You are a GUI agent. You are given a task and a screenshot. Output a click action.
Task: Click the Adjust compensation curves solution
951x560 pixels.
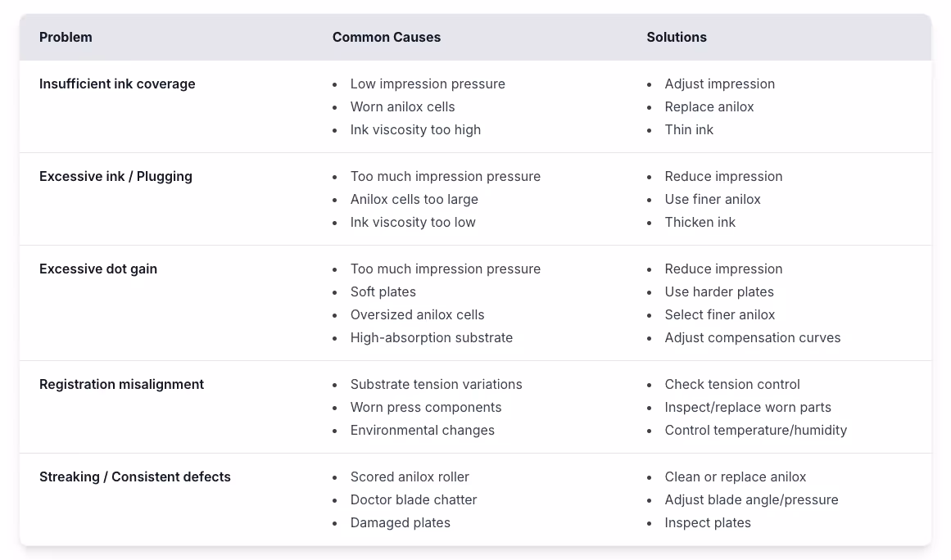[752, 338]
